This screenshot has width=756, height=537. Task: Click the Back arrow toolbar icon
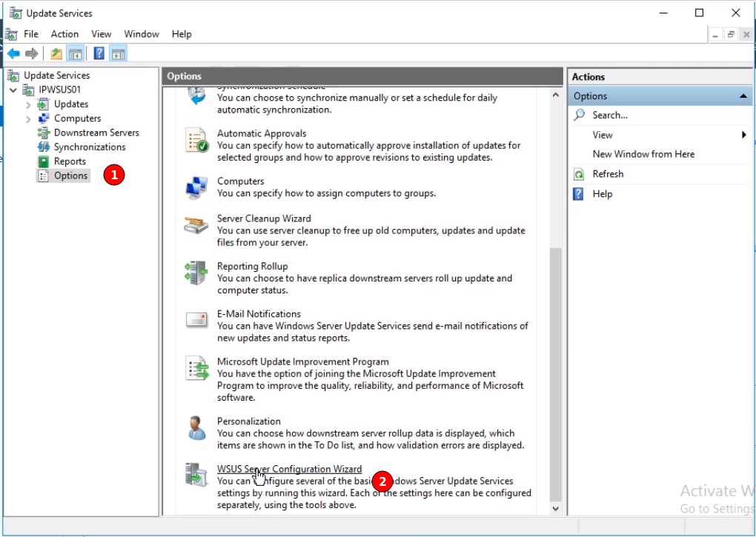(x=13, y=53)
